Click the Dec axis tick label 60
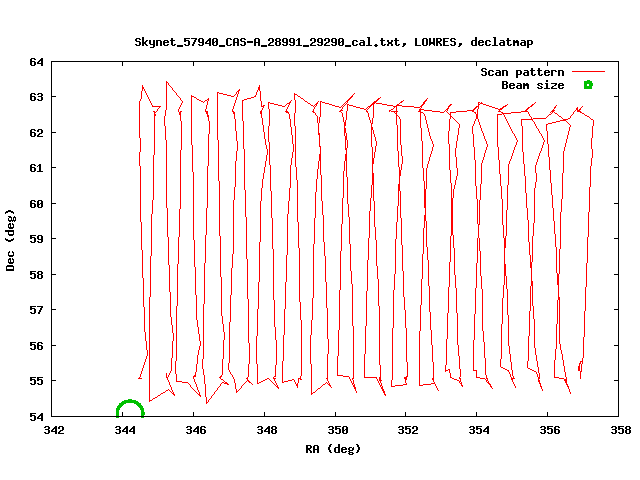Image resolution: width=640 pixels, height=480 pixels. 36,204
